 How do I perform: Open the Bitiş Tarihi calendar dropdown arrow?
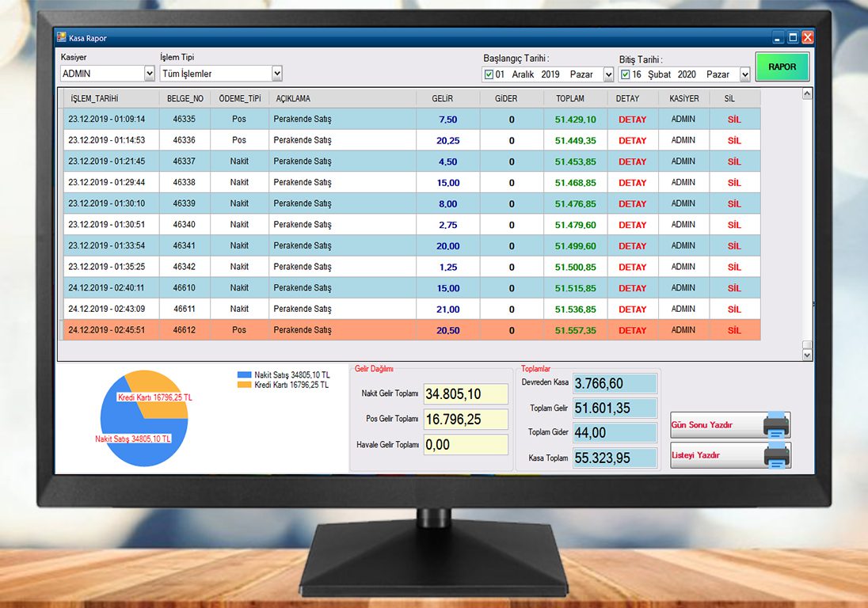744,74
